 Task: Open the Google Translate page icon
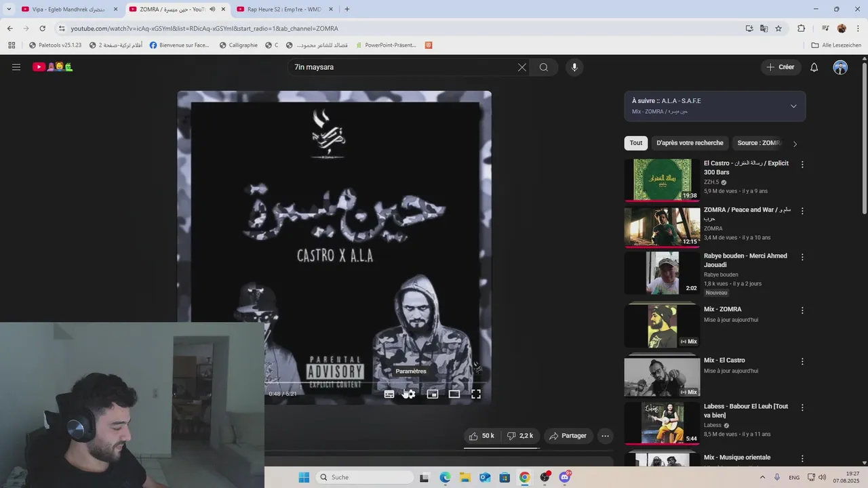coord(764,28)
